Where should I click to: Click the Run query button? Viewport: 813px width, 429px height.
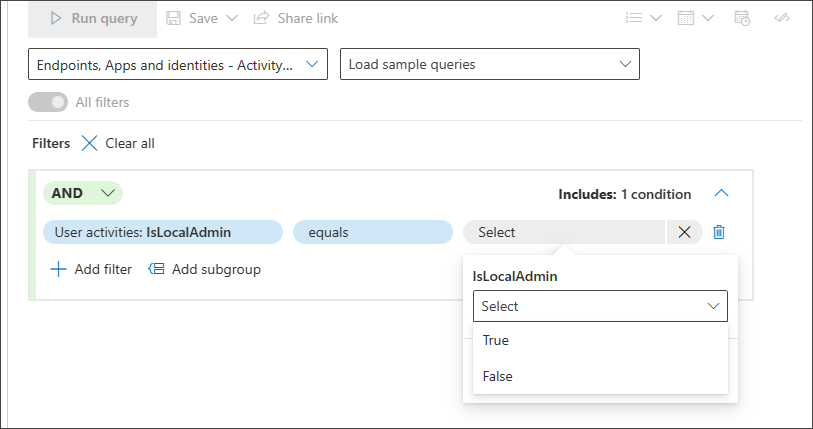93,18
